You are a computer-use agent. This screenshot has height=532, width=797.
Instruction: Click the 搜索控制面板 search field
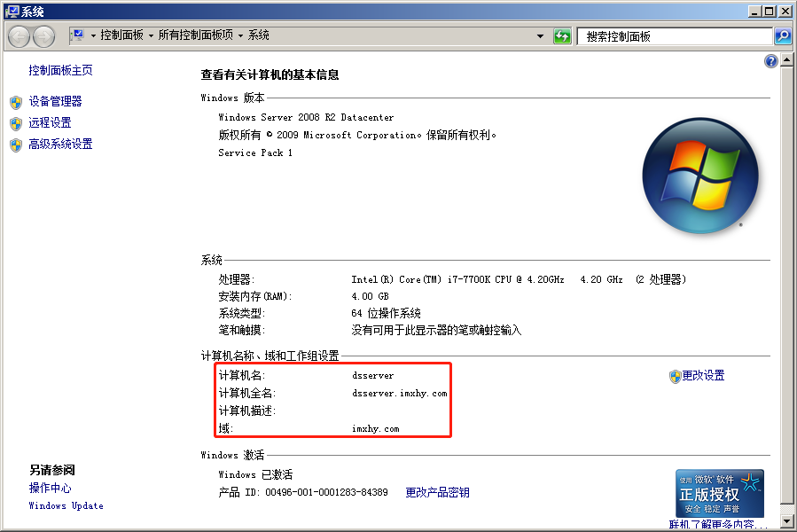pyautogui.click(x=675, y=36)
